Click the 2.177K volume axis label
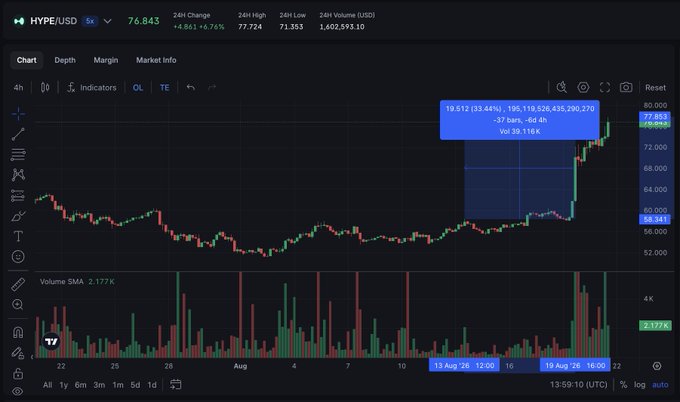This screenshot has width=680, height=402. [655, 326]
